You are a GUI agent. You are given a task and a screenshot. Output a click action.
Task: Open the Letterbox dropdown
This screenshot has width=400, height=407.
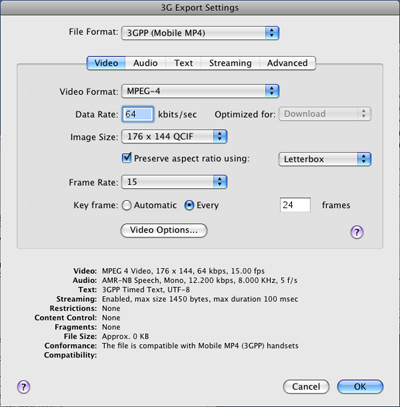click(325, 159)
